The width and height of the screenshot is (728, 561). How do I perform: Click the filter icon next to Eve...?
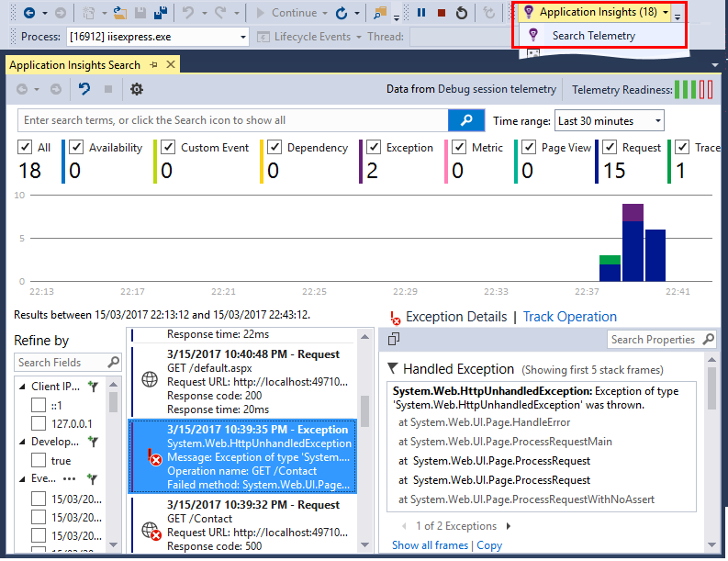(x=93, y=478)
